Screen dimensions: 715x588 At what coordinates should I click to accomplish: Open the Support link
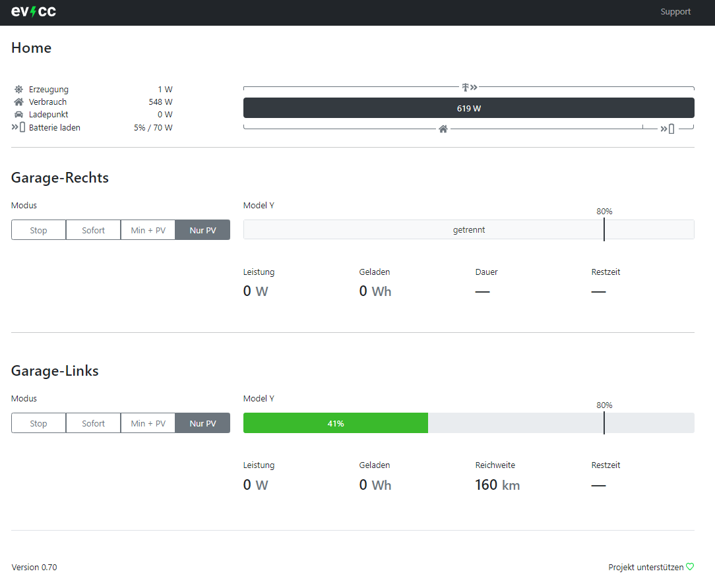(675, 11)
